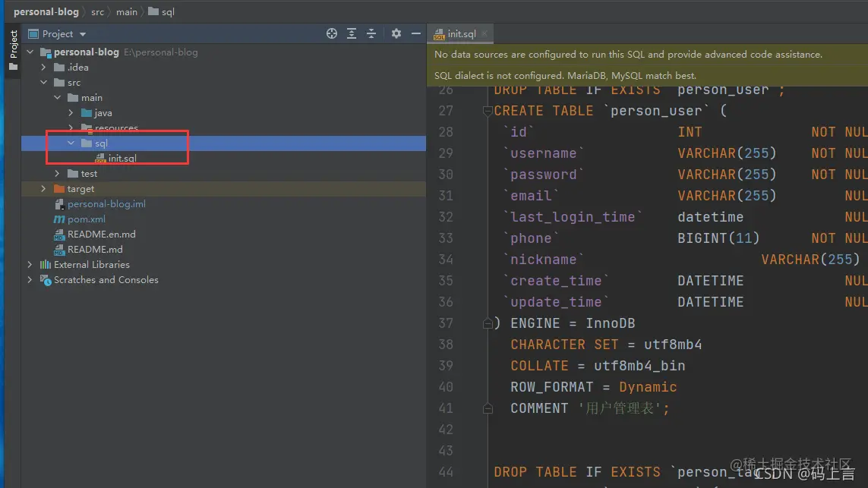Click the '用户管理表' comment string
The image size is (868, 488).
tap(620, 408)
